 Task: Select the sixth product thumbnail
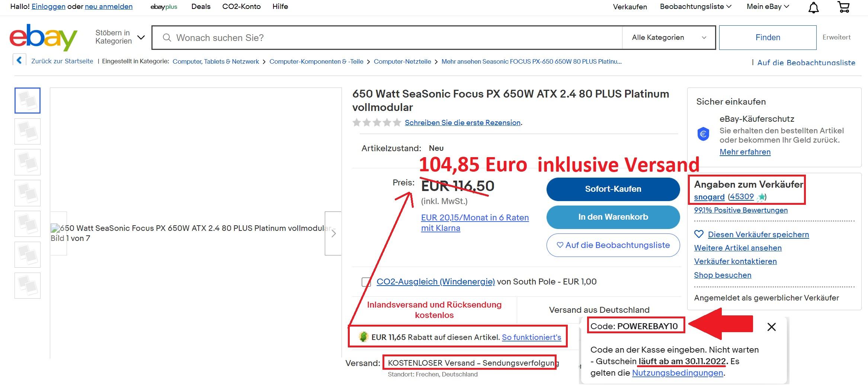click(x=28, y=255)
